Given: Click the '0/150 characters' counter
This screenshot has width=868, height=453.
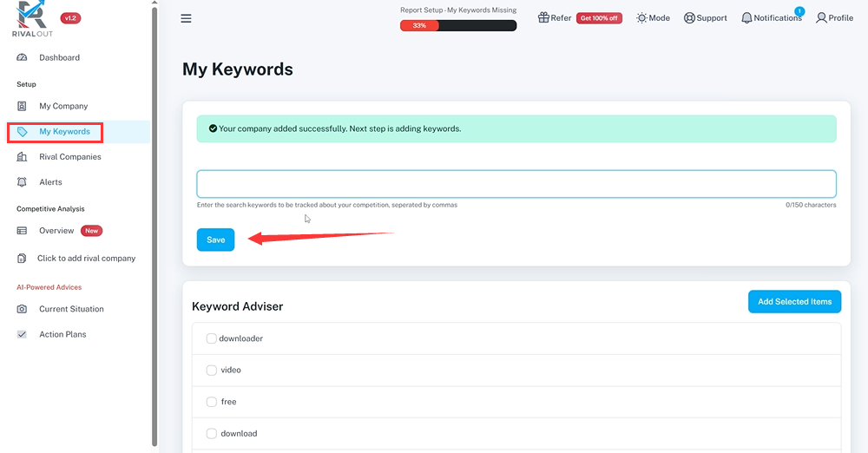Looking at the screenshot, I should pyautogui.click(x=811, y=205).
